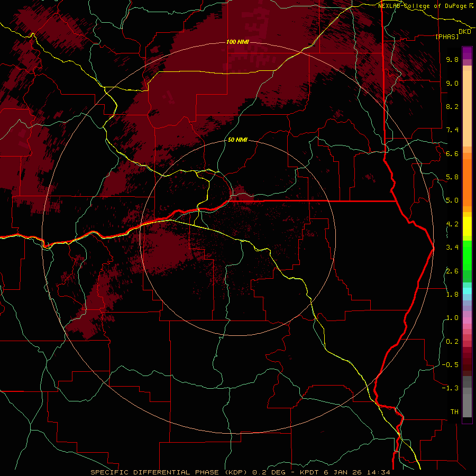Click the 5.8 value on the color scale
Screen dimensions: 476x476
click(452, 177)
